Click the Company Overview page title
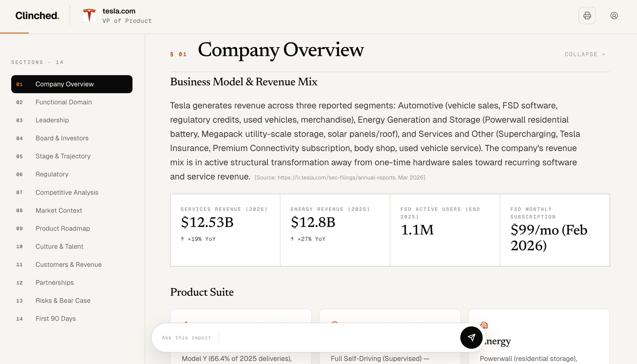637x364 pixels. pyautogui.click(x=281, y=50)
